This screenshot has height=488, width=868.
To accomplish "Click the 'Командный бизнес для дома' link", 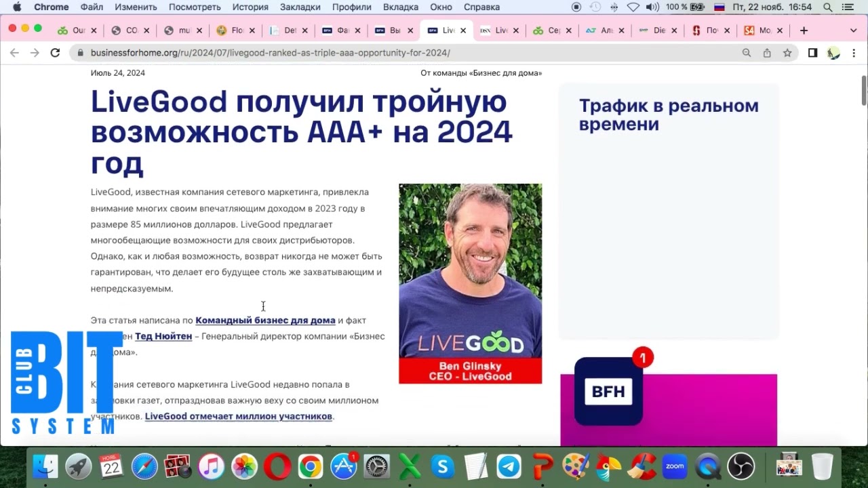I will tap(265, 320).
